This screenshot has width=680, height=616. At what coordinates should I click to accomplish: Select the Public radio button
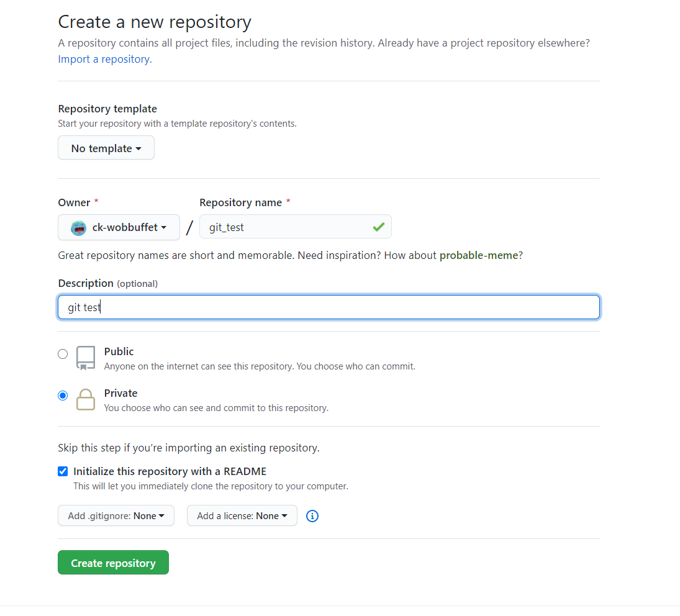pyautogui.click(x=63, y=354)
